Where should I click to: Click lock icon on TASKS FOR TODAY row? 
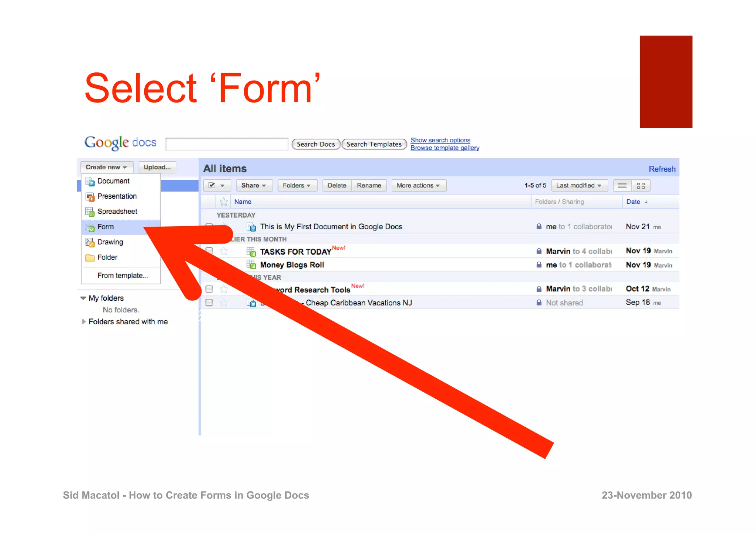click(x=539, y=251)
